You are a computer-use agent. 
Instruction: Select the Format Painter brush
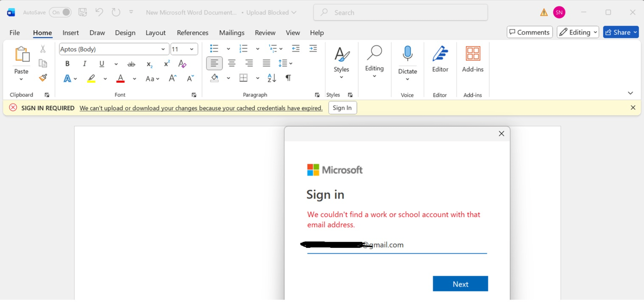[43, 78]
